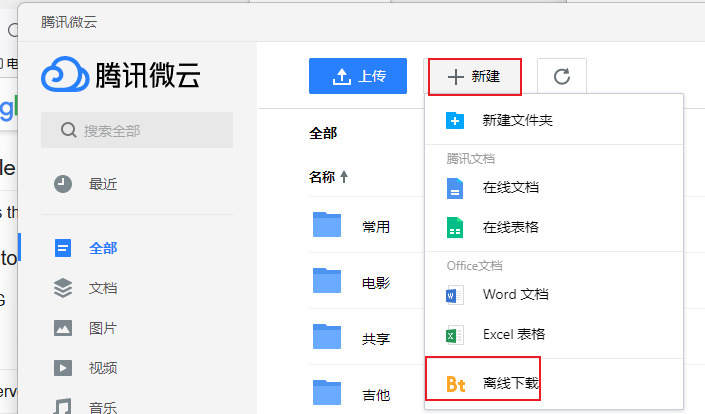This screenshot has height=414, width=705.
Task: Click the green online sheet icon
Action: [x=455, y=227]
